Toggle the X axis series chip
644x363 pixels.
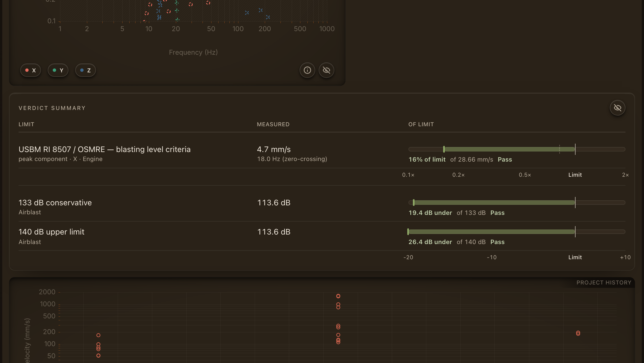[x=31, y=70]
